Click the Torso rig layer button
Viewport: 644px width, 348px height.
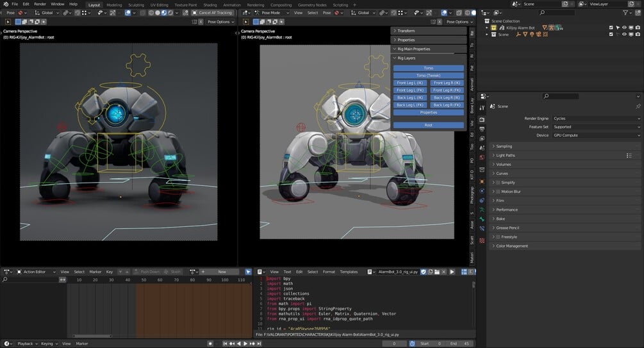tap(429, 68)
